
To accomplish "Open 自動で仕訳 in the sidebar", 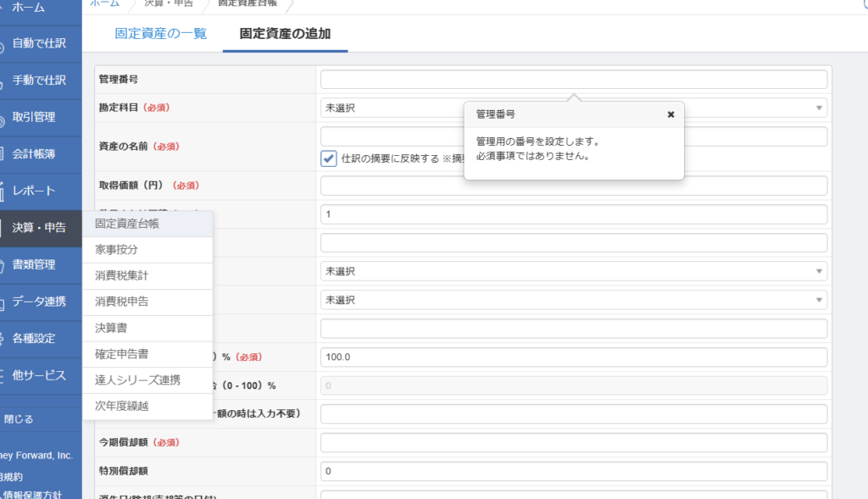I will tap(39, 43).
